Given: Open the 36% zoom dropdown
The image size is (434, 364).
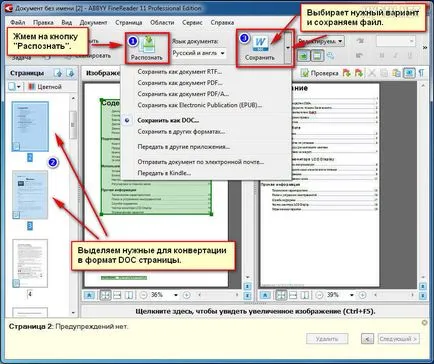Looking at the screenshot, I should click(x=176, y=295).
